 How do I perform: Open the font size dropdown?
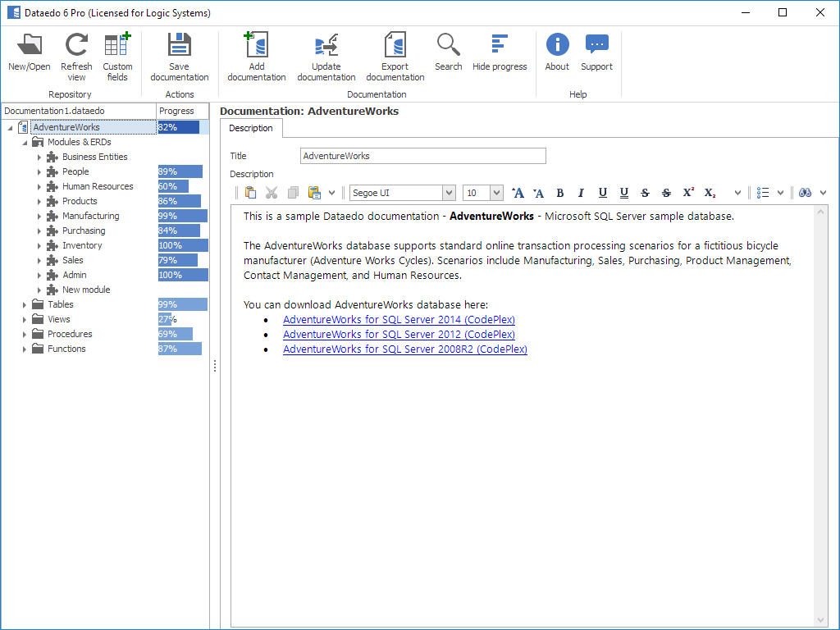(496, 193)
